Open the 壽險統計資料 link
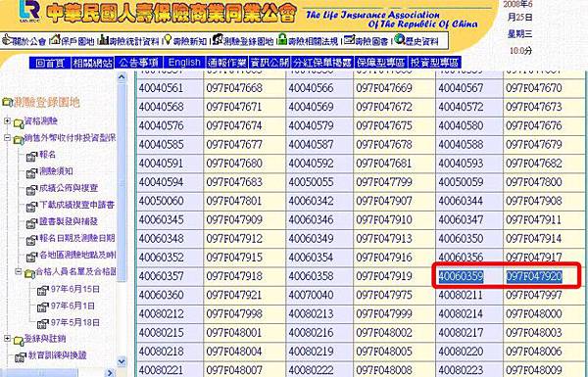Image resolution: width=588 pixels, height=377 pixels. 134,41
